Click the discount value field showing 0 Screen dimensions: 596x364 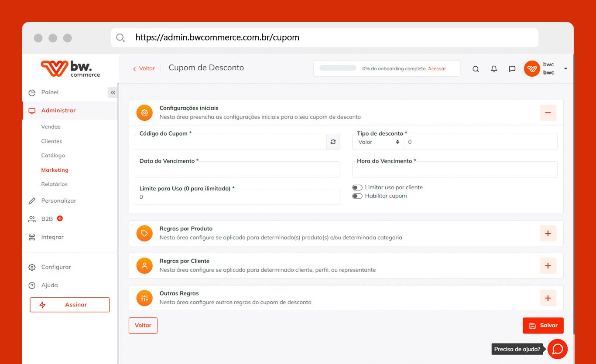tap(481, 142)
